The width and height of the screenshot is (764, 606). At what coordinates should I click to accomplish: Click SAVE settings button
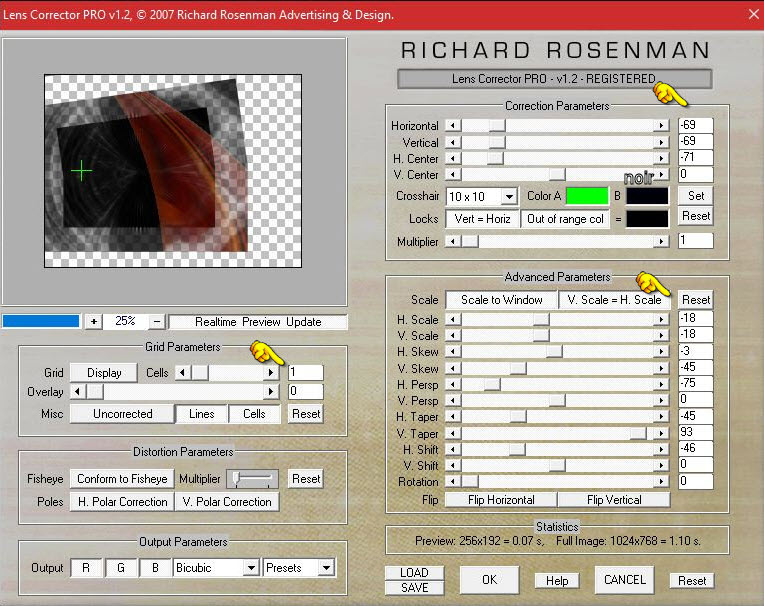tap(414, 588)
